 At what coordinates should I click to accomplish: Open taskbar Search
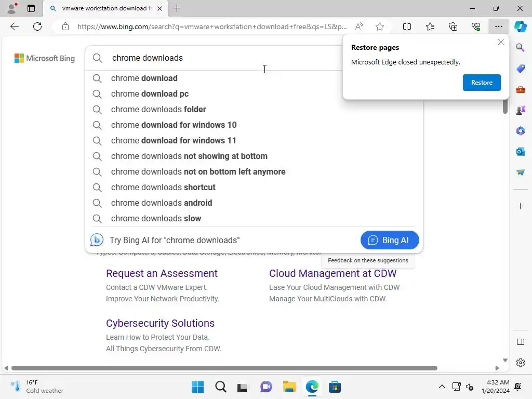tap(220, 387)
